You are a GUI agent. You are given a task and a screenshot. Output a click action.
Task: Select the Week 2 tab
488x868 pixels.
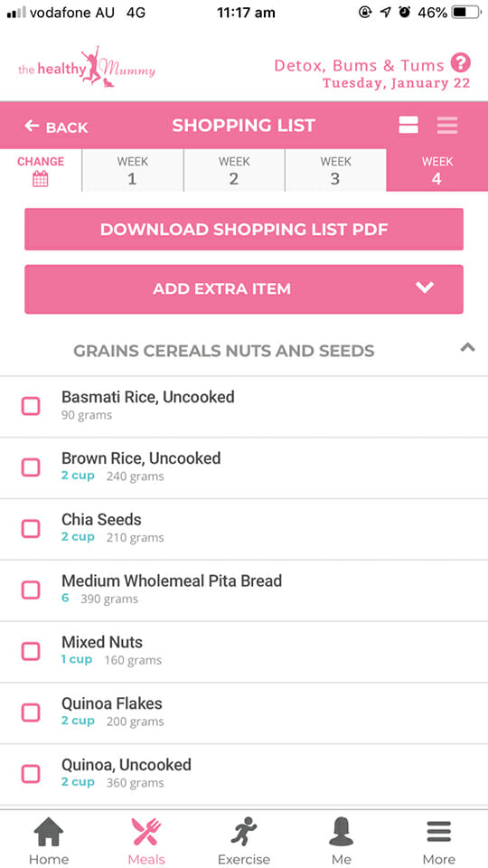234,170
